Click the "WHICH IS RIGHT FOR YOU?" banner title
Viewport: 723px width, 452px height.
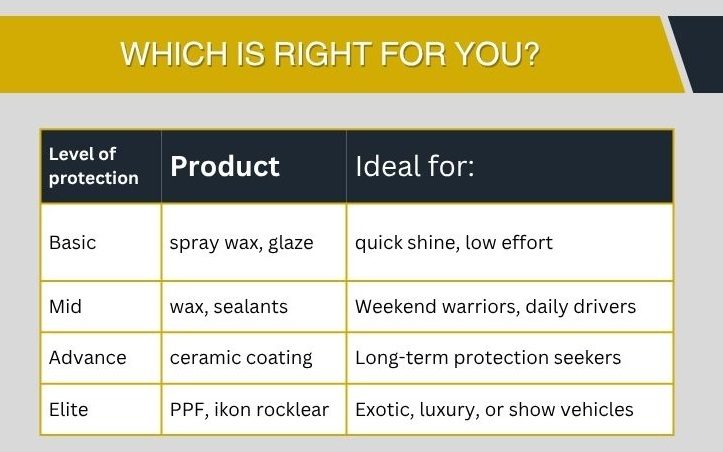pyautogui.click(x=330, y=53)
